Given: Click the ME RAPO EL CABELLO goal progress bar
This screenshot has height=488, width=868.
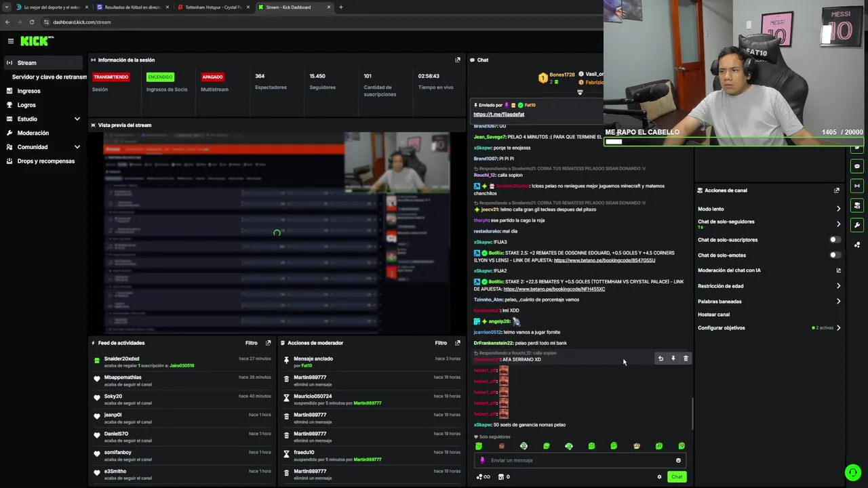Looking at the screenshot, I should 734,142.
